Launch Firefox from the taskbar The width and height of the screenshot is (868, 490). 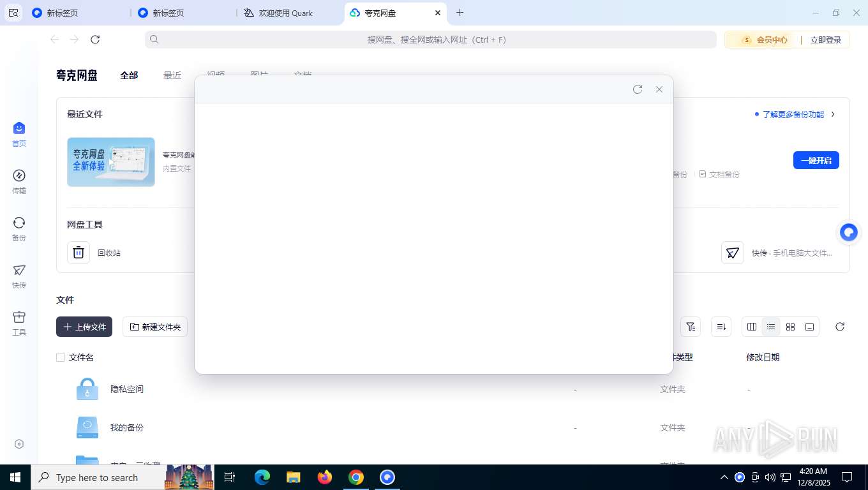(325, 477)
